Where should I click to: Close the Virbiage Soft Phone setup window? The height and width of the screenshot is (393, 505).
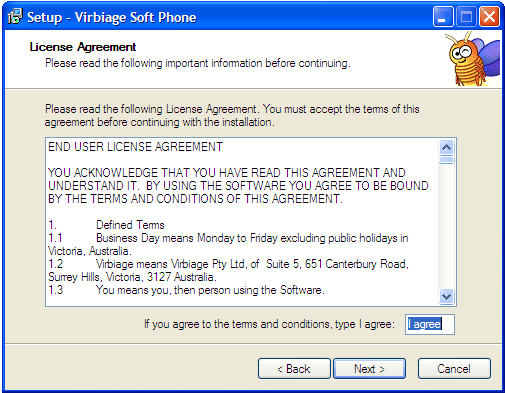489,16
